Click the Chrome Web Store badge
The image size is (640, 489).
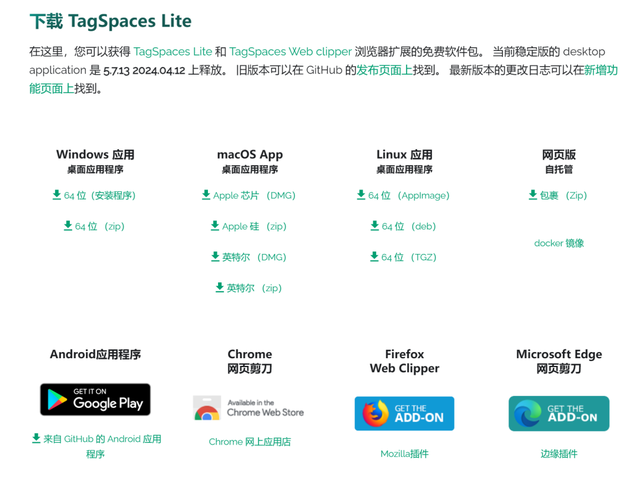tap(249, 408)
